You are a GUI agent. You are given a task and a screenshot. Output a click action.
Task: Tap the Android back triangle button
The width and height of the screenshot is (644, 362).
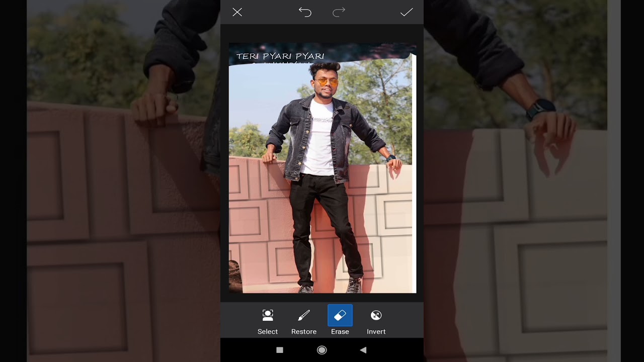tap(363, 350)
